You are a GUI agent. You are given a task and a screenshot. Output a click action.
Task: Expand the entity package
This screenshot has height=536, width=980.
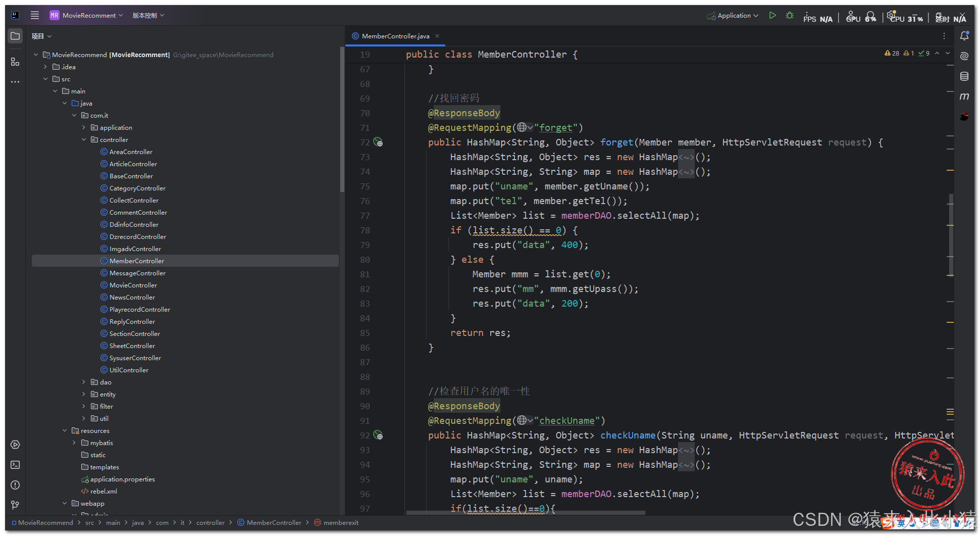[83, 394]
